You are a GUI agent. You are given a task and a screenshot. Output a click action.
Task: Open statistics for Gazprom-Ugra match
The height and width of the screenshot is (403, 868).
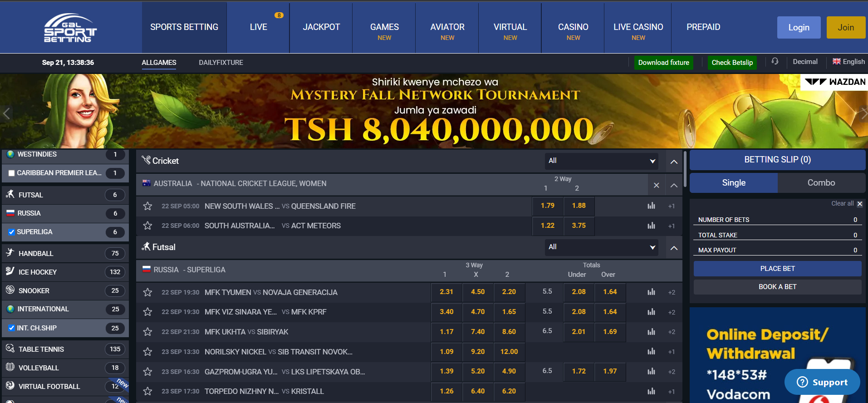coord(652,371)
